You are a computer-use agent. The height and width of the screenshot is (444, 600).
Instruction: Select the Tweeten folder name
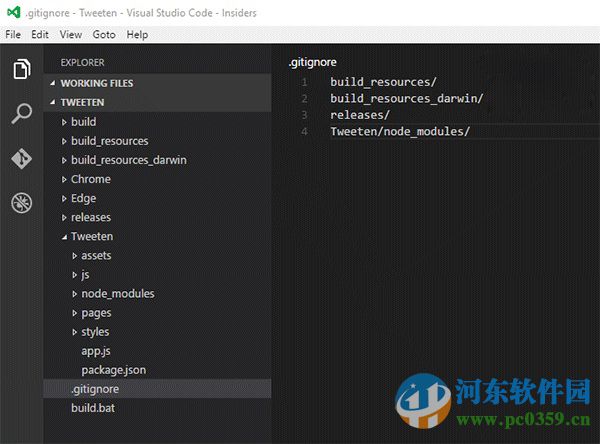[92, 237]
